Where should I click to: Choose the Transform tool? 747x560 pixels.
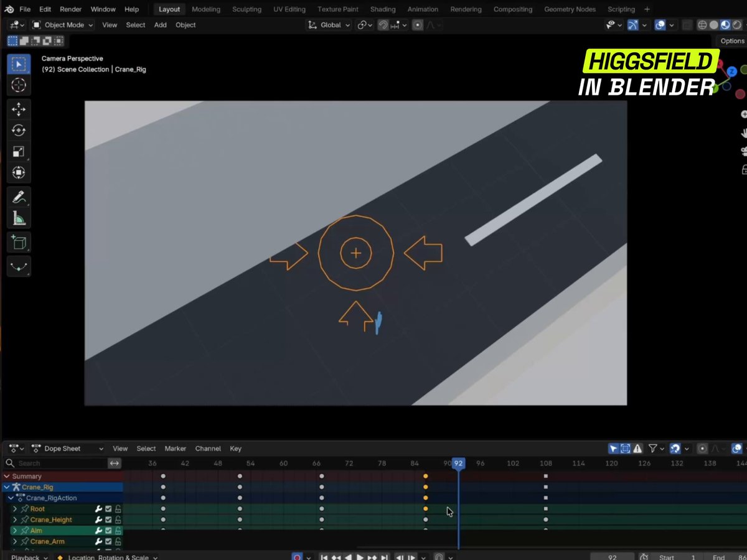[x=19, y=173]
